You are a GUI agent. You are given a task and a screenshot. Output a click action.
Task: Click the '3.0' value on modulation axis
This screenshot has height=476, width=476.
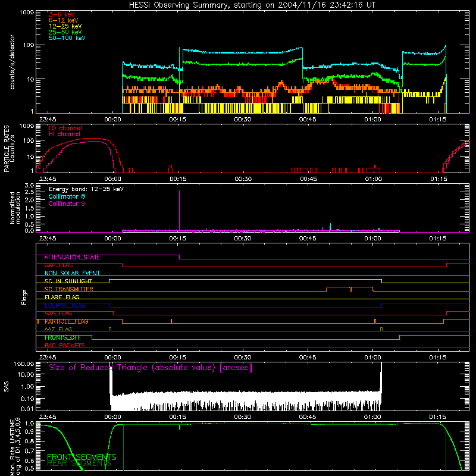coord(29,186)
